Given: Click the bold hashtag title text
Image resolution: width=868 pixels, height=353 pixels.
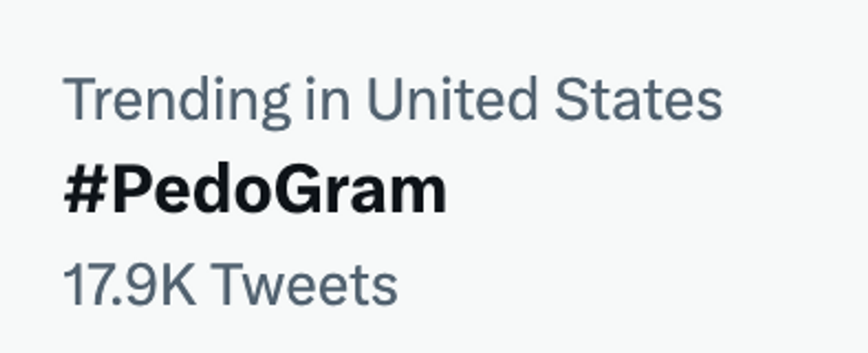Looking at the screenshot, I should (255, 190).
